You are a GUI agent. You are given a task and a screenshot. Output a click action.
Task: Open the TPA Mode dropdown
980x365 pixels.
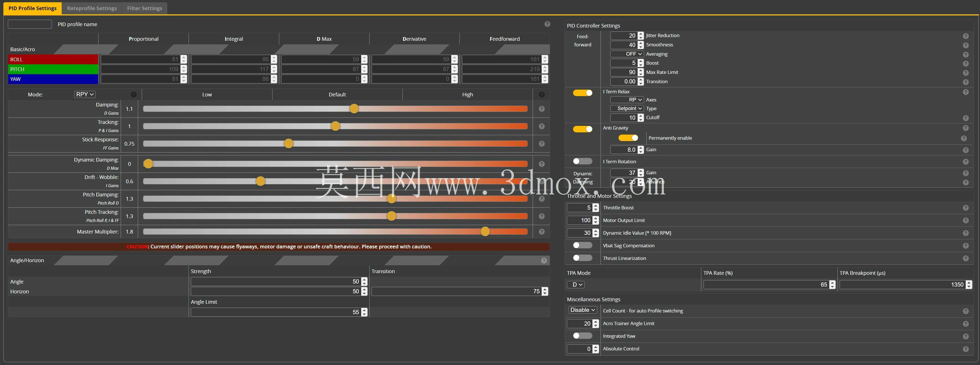tap(576, 285)
